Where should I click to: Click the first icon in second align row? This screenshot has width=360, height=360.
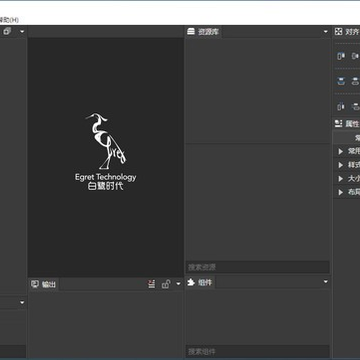(341, 81)
